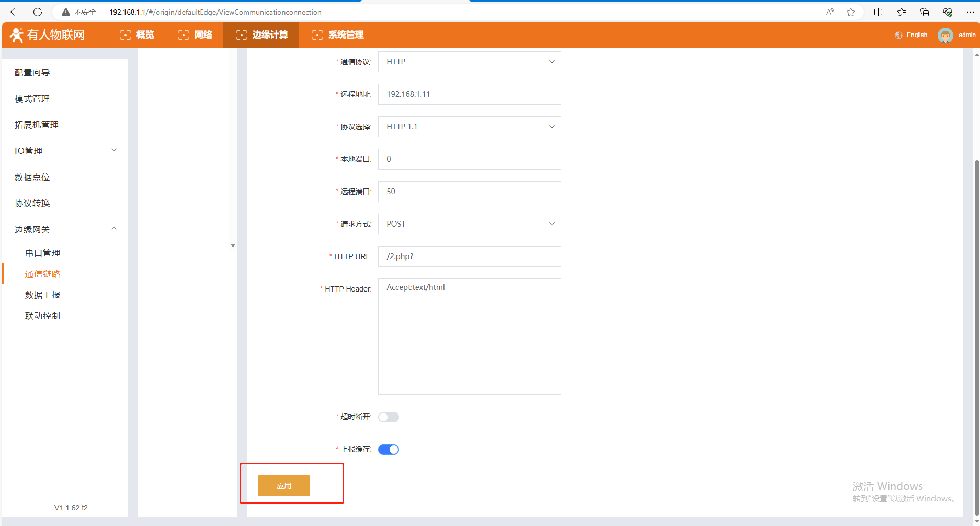980x526 pixels.
Task: Select 数据上报 in the sidebar
Action: [42, 295]
